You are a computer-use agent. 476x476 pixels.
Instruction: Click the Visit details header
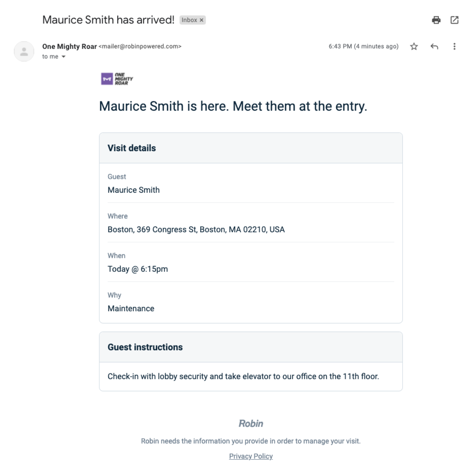point(132,148)
